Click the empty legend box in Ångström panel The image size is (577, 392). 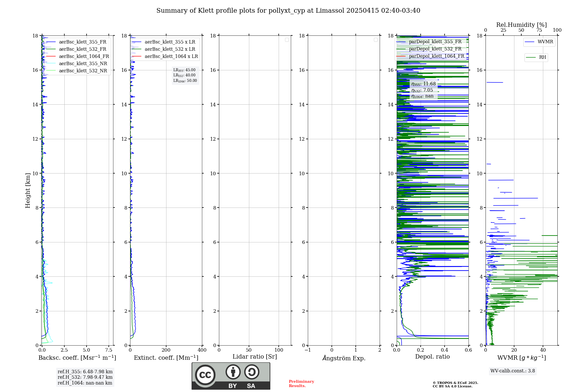tap(376, 40)
